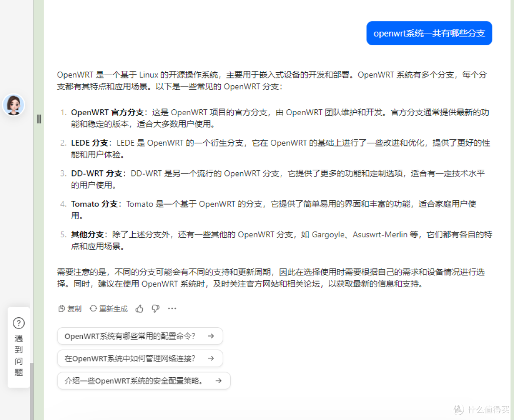
Task: Click the assistant avatar icon
Action: point(13,105)
